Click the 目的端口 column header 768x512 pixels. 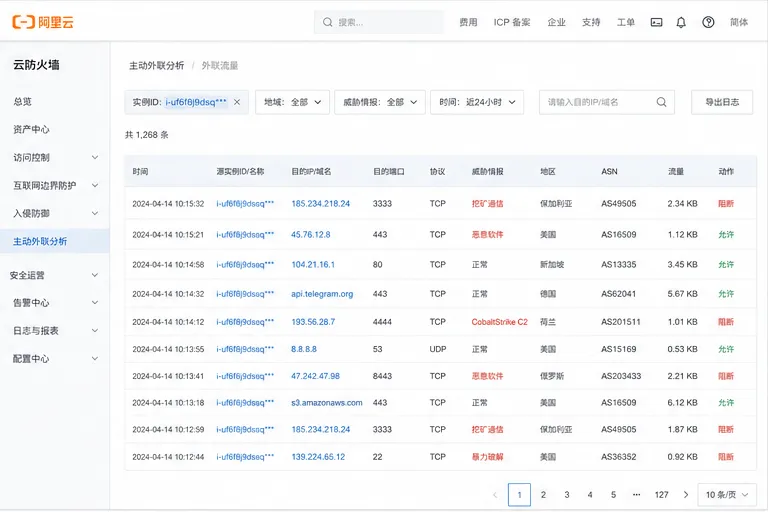389,171
